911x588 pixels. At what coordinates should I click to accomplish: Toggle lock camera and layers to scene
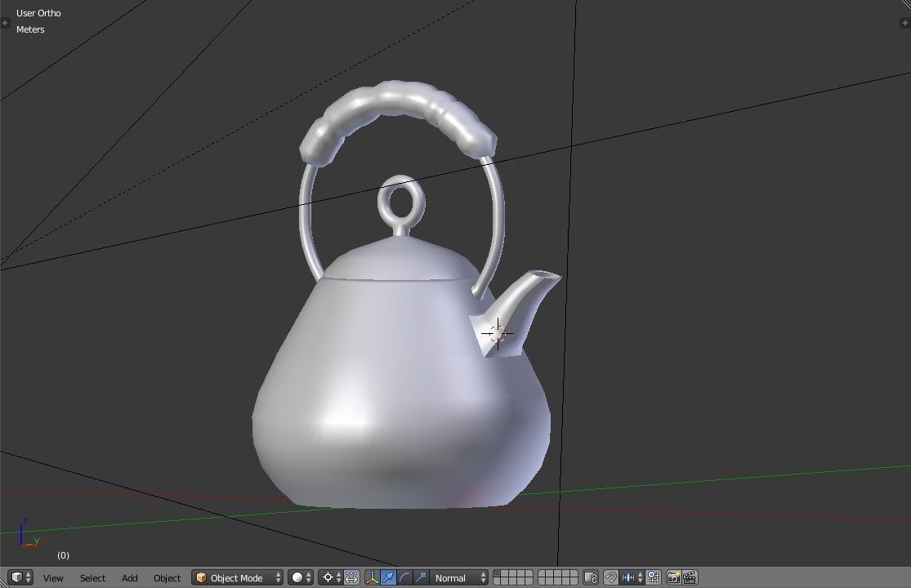[590, 577]
